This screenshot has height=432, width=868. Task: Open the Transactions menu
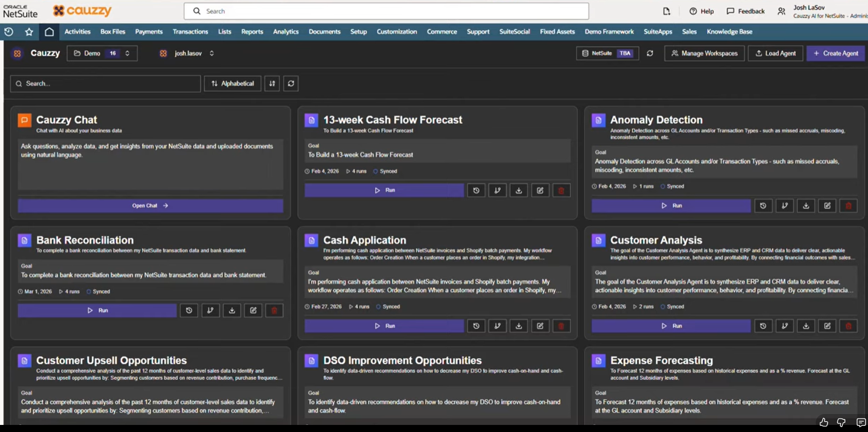coord(190,32)
